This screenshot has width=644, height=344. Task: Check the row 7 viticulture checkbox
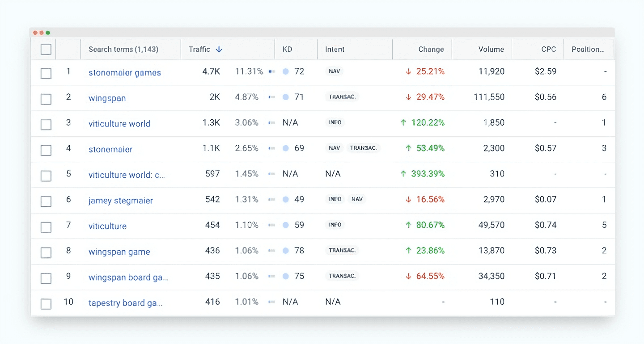[46, 227]
